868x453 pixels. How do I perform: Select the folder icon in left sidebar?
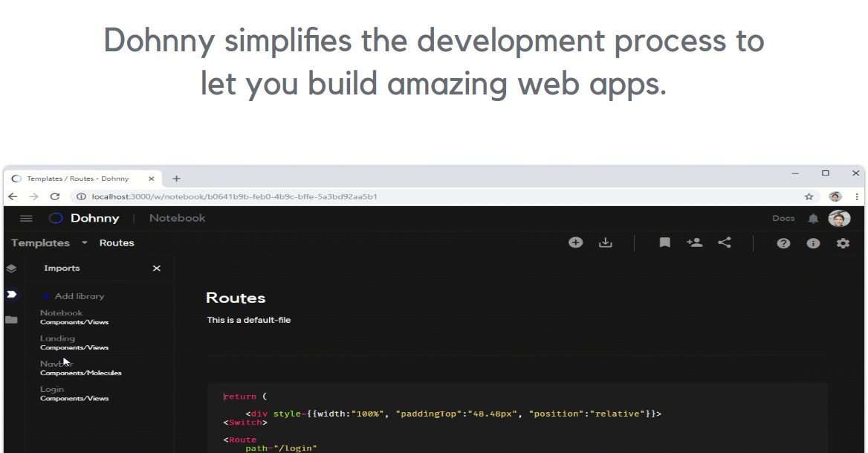[12, 320]
